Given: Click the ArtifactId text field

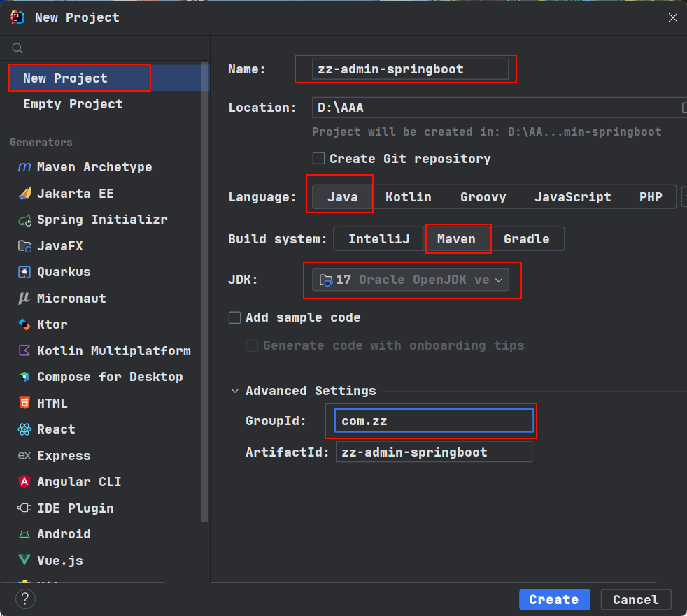Looking at the screenshot, I should (434, 452).
